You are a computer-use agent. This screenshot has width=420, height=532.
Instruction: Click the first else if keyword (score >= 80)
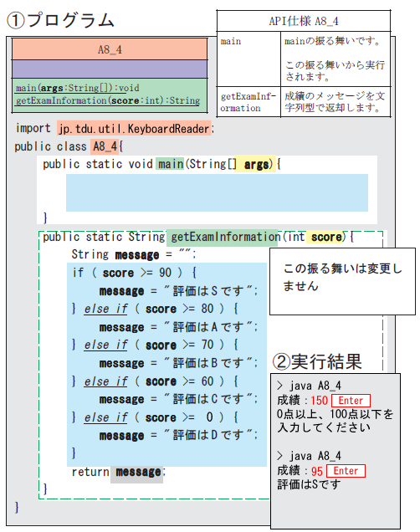[x=105, y=309]
